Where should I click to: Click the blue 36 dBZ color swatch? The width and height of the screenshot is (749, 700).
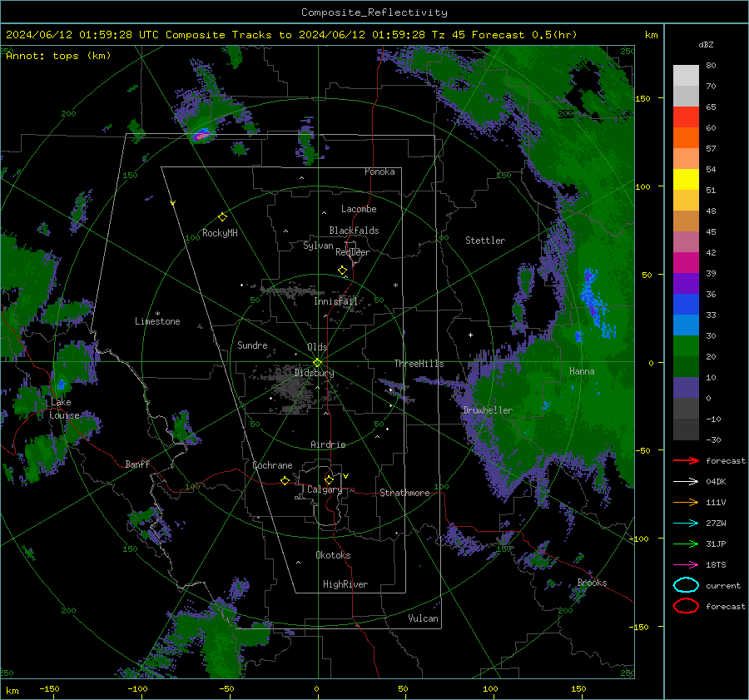point(686,304)
